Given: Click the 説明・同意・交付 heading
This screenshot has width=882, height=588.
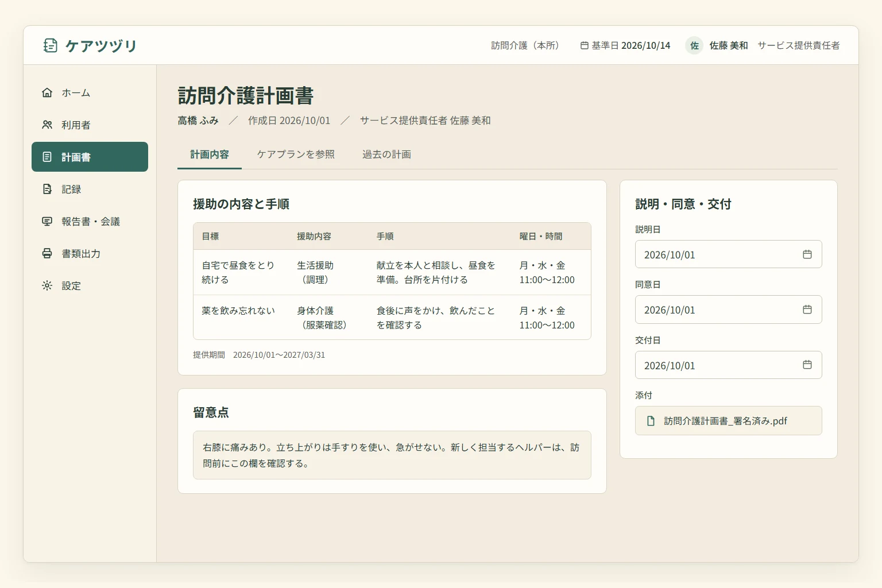Looking at the screenshot, I should click(x=683, y=204).
